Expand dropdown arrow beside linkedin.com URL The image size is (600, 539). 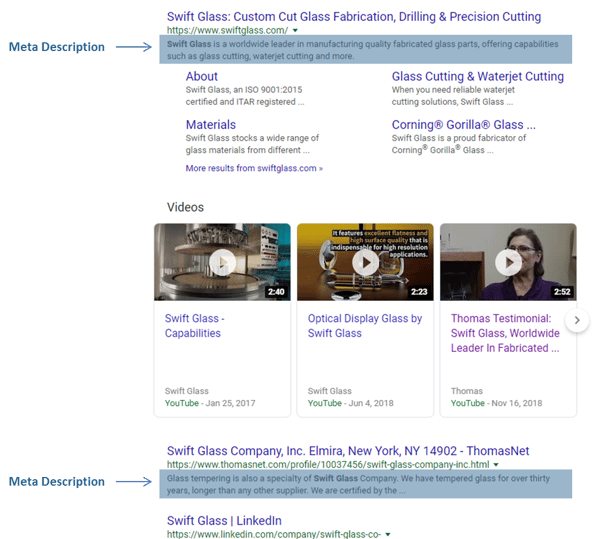pos(388,534)
